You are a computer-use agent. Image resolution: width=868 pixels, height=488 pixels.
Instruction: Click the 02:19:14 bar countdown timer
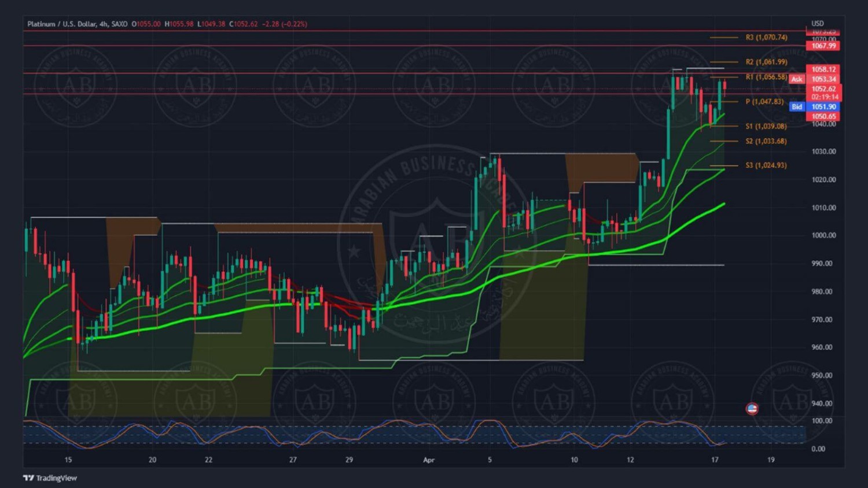pyautogui.click(x=823, y=97)
